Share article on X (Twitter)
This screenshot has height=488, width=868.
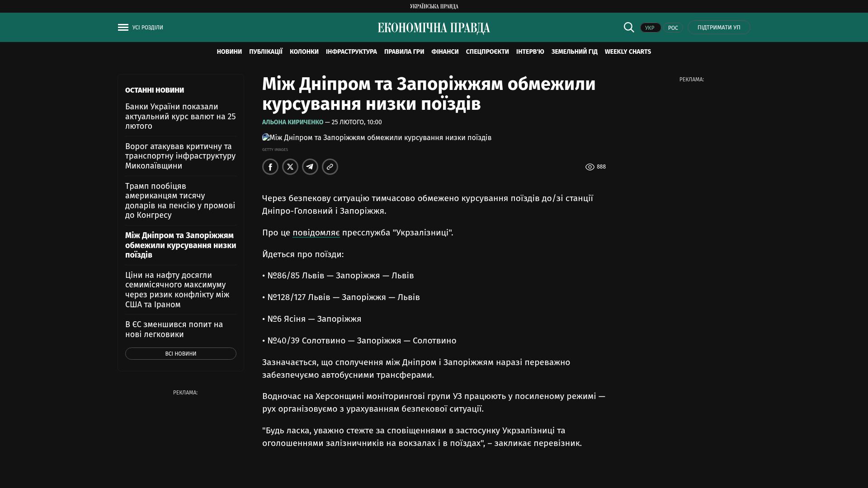click(x=290, y=167)
